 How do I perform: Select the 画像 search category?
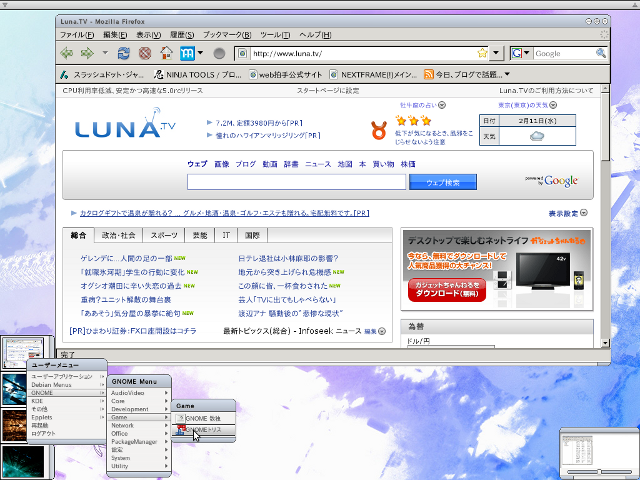pos(222,164)
